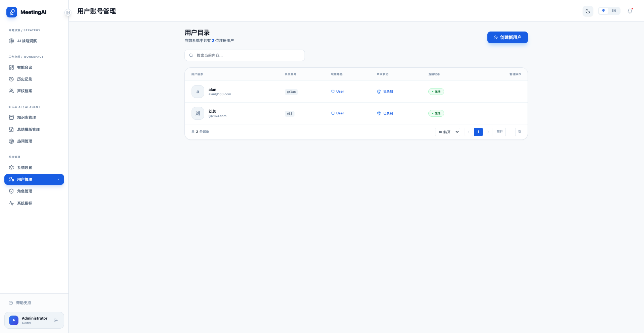Select page 1 pagination button
The image size is (644, 333).
[478, 132]
